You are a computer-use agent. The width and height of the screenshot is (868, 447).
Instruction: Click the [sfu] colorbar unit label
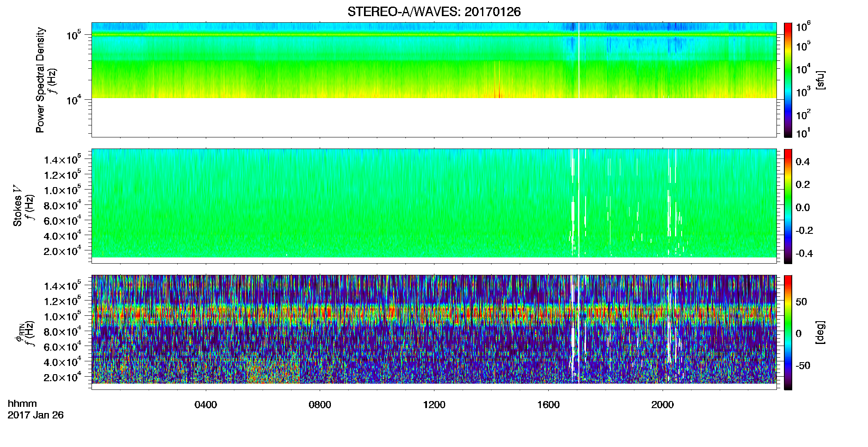point(820,80)
